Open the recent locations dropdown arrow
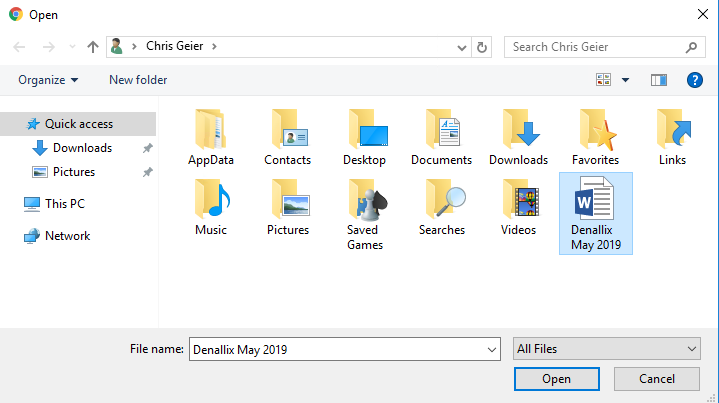719x403 pixels. pos(72,47)
